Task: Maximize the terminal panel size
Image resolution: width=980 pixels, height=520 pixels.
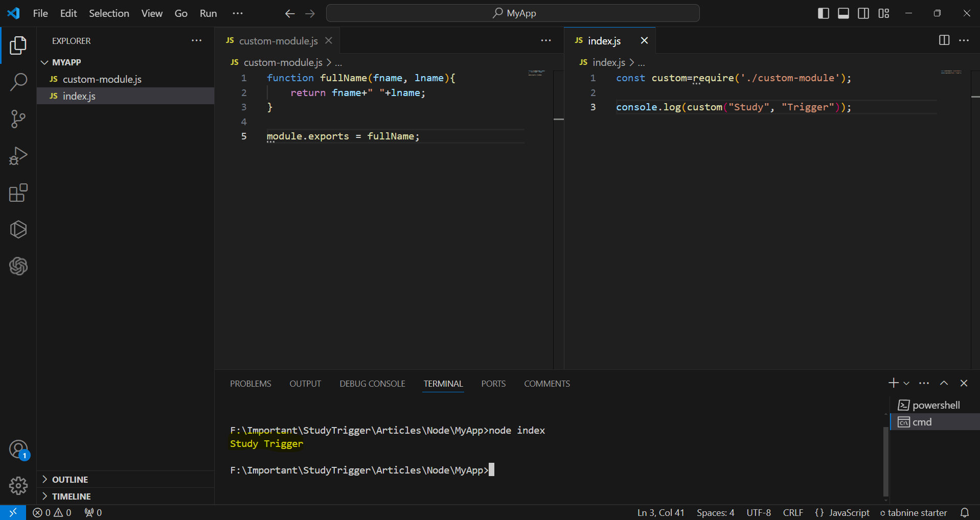Action: pos(944,383)
